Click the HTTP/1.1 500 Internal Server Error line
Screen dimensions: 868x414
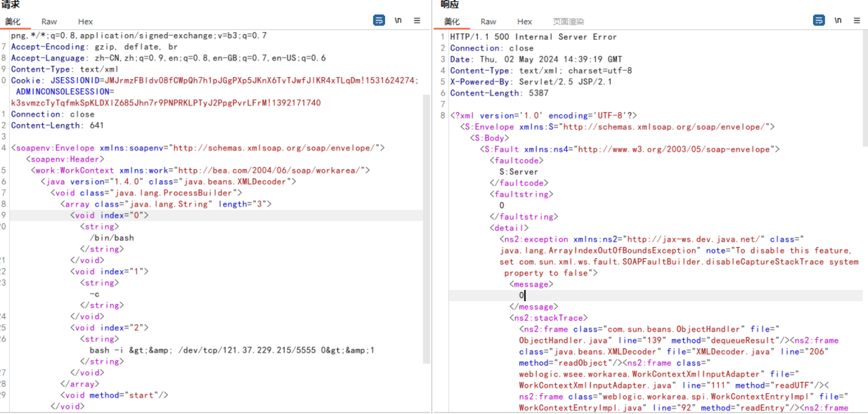534,37
